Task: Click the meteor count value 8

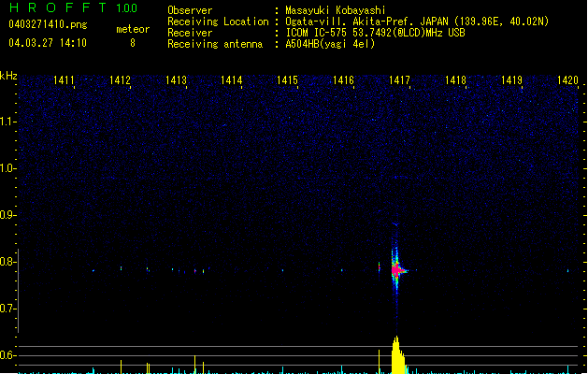Action: pyautogui.click(x=132, y=43)
